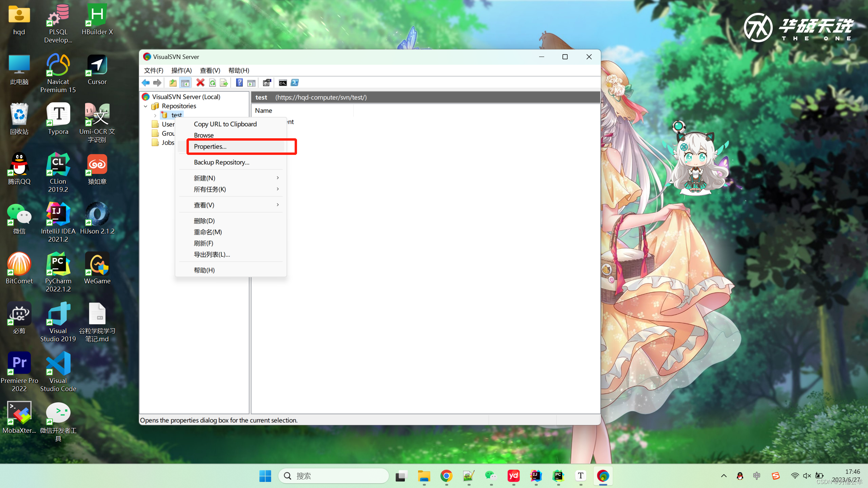Open the command prompt toolbar icon
This screenshot has height=488, width=868.
tap(282, 82)
